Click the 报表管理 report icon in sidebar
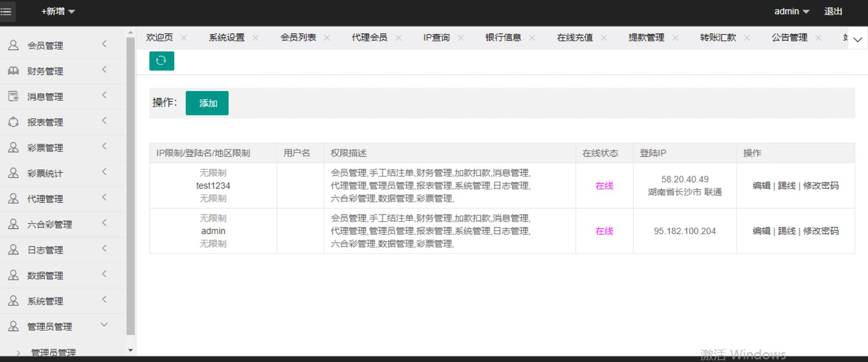Screen dimensions: 868x362 [14, 122]
